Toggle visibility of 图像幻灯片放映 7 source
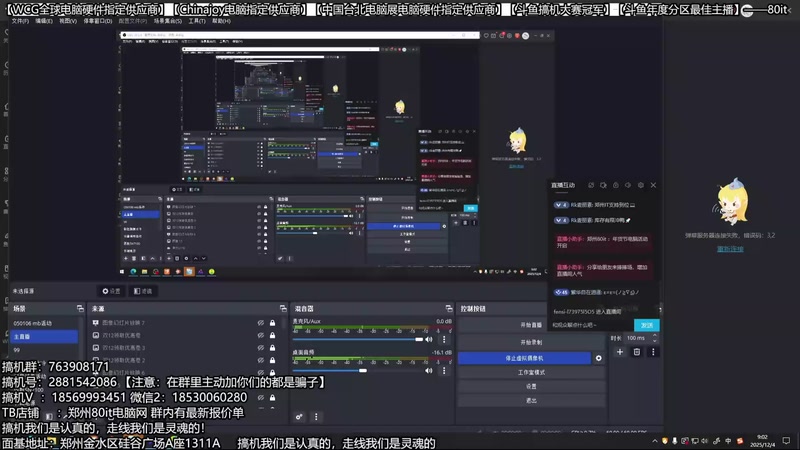The width and height of the screenshot is (800, 450). (261, 322)
